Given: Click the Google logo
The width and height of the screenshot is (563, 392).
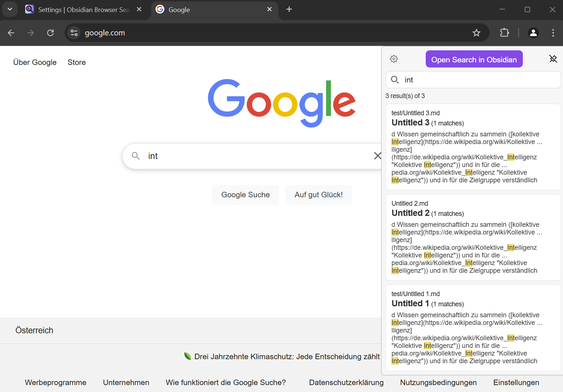Looking at the screenshot, I should (x=281, y=103).
